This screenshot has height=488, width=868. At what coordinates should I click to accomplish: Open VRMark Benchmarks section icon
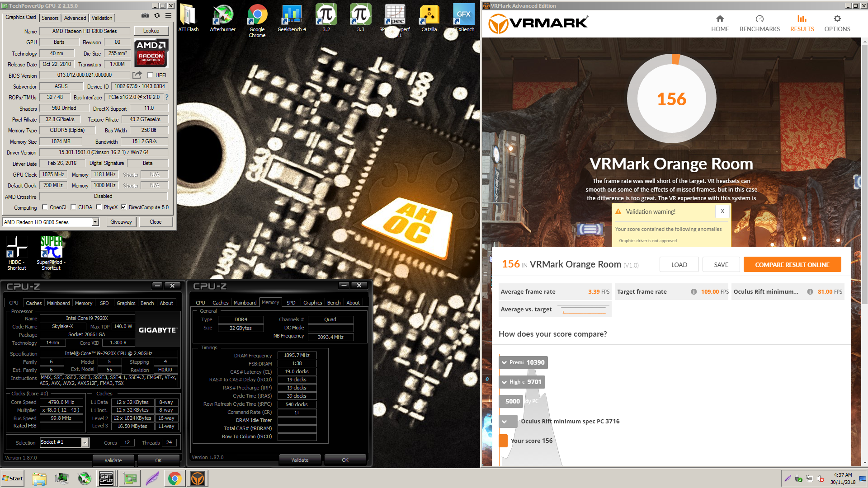759,19
